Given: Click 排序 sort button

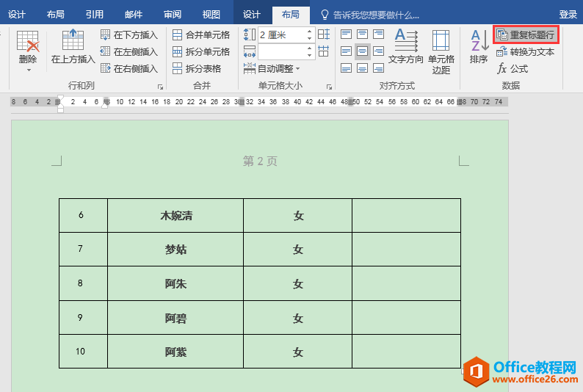Looking at the screenshot, I should 479,46.
